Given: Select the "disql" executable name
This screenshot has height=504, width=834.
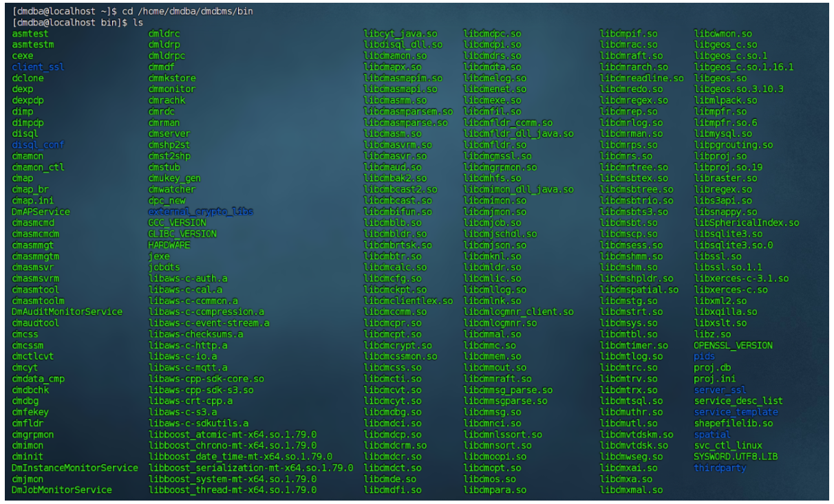Looking at the screenshot, I should tap(25, 133).
